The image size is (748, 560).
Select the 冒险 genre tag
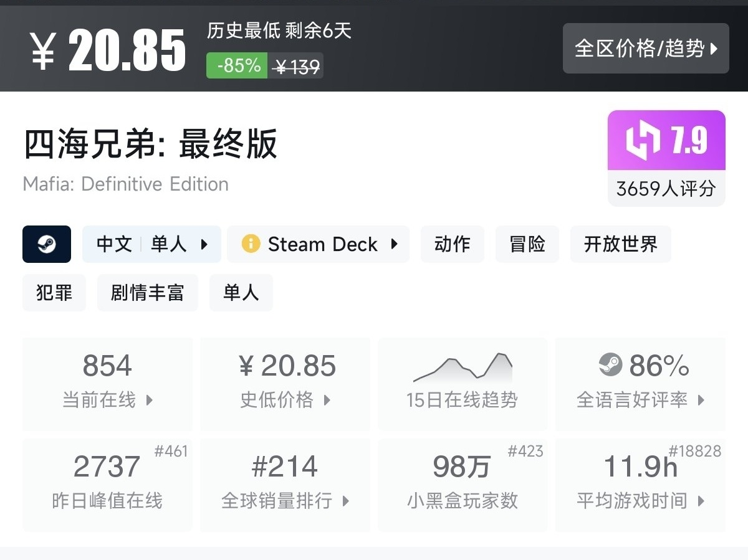[527, 244]
